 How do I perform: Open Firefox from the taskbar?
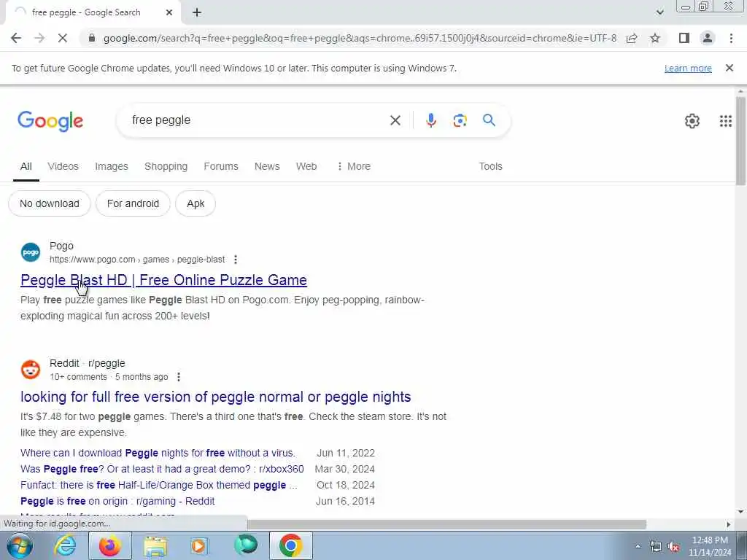(109, 545)
